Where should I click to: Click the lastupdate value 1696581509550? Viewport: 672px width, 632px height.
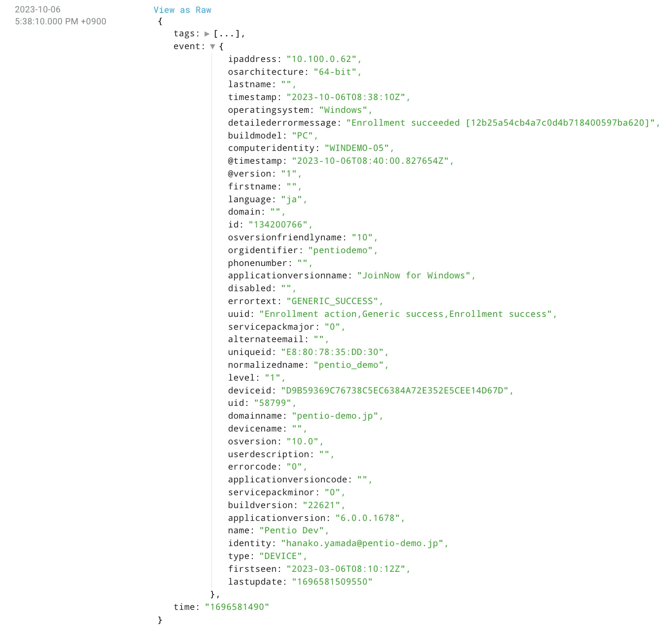click(332, 582)
